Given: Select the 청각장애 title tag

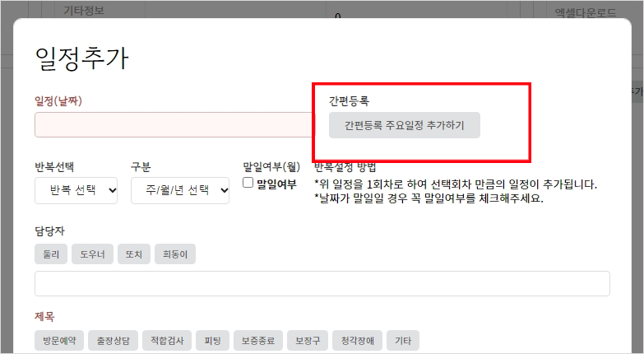Looking at the screenshot, I should coord(357,341).
